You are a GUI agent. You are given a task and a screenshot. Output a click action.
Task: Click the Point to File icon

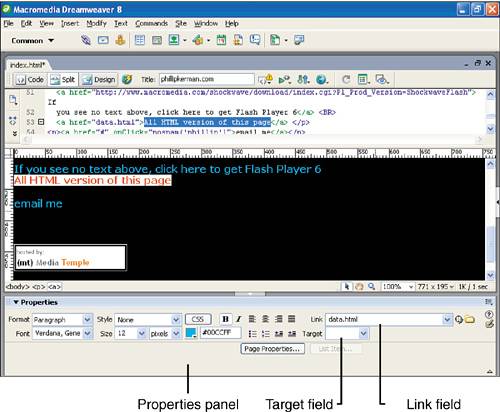(459, 320)
